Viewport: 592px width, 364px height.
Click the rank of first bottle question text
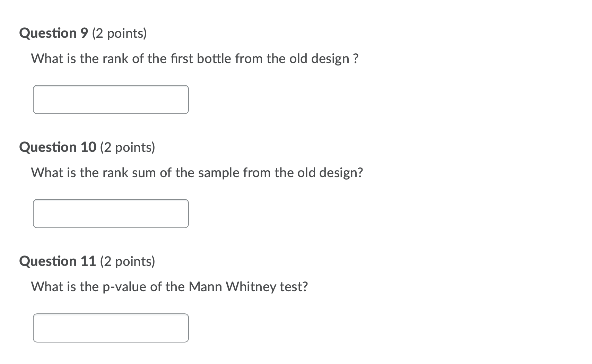[194, 59]
